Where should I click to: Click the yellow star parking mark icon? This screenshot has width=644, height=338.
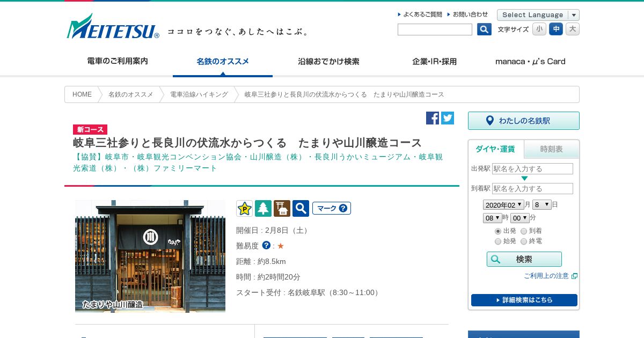244,208
